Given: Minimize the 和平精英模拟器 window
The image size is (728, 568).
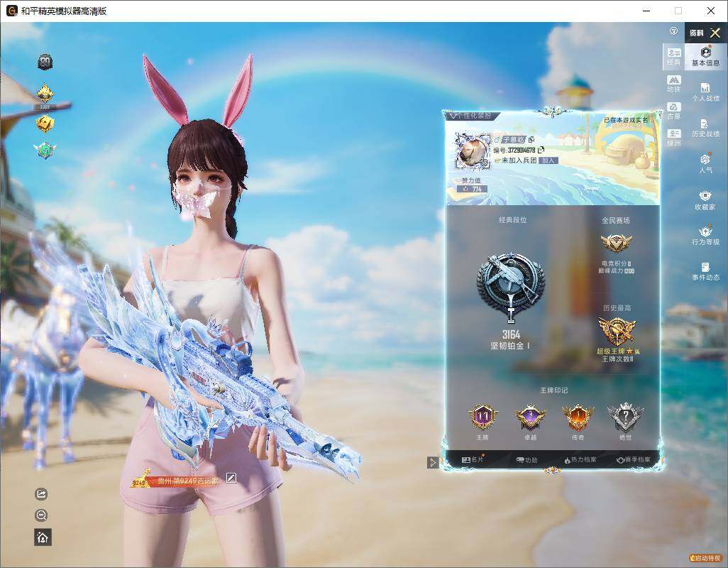Looking at the screenshot, I should click(x=646, y=11).
